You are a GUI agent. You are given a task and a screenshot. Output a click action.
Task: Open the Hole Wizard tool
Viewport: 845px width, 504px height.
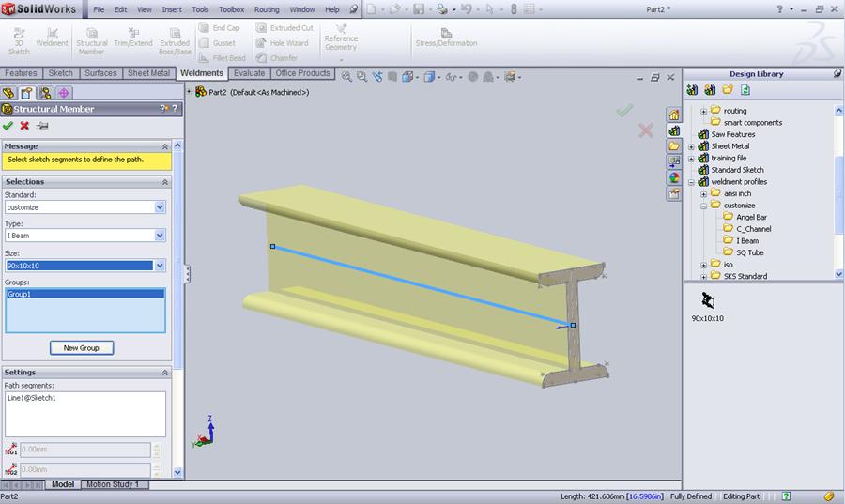(283, 42)
